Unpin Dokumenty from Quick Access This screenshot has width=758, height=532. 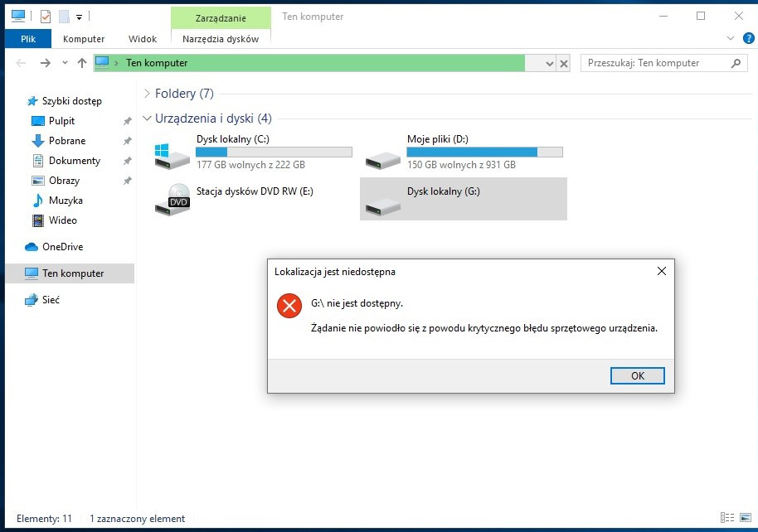pos(126,160)
